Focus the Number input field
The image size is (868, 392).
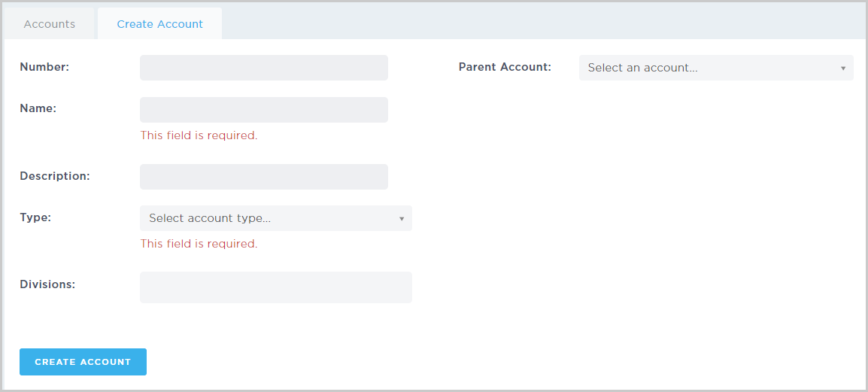point(263,68)
